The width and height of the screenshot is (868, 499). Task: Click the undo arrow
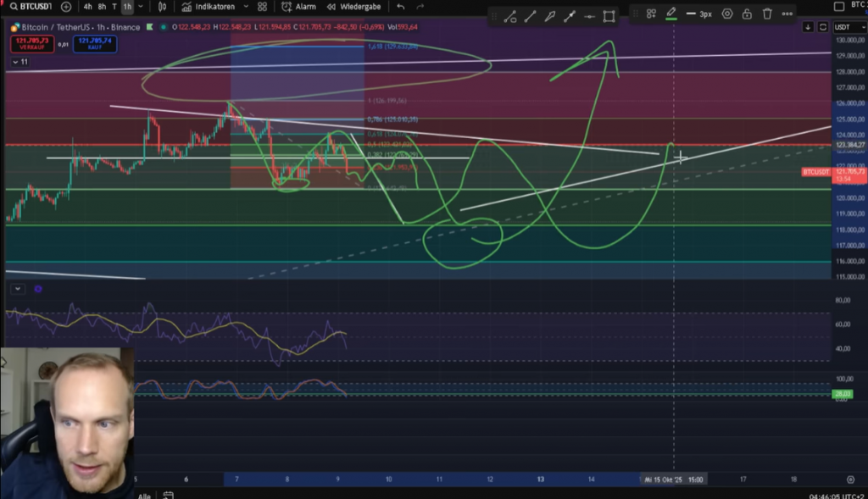click(x=401, y=7)
